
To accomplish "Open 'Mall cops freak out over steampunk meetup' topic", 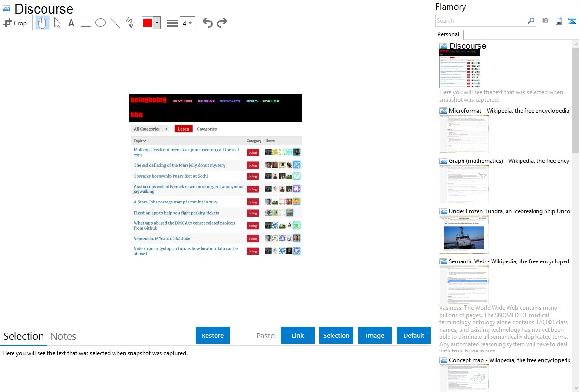I will point(186,152).
